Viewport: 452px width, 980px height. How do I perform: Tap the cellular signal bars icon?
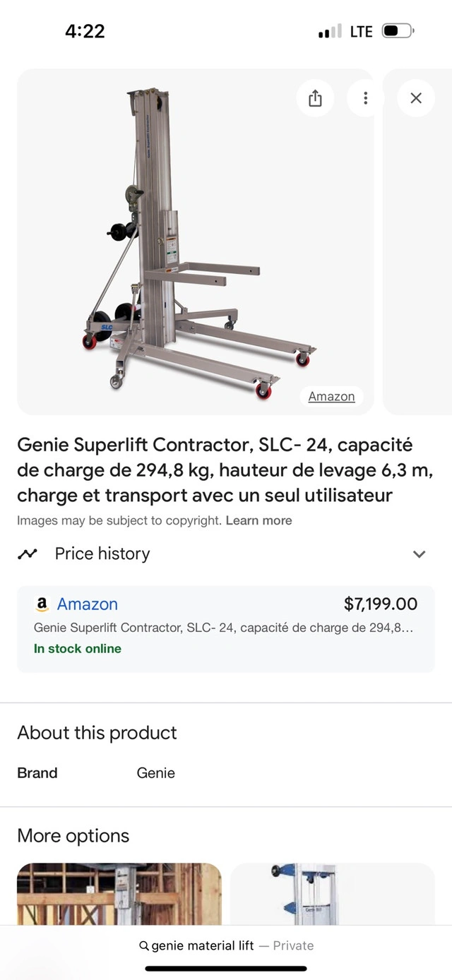329,31
